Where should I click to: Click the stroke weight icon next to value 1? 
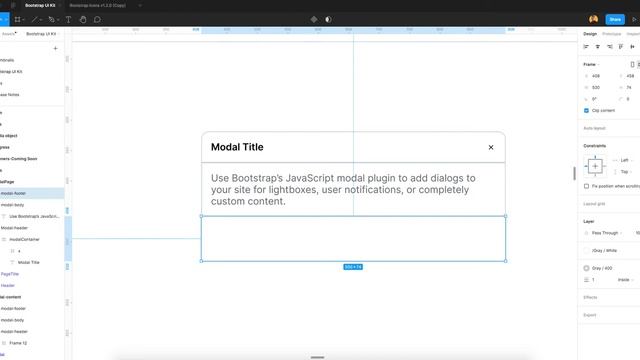[587, 280]
